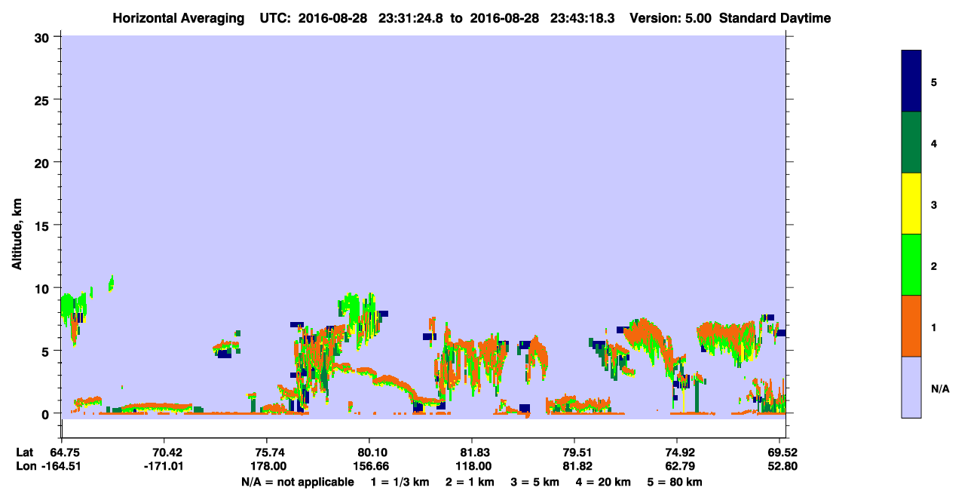Click the bright green colorbar segment labeled 2

(911, 265)
